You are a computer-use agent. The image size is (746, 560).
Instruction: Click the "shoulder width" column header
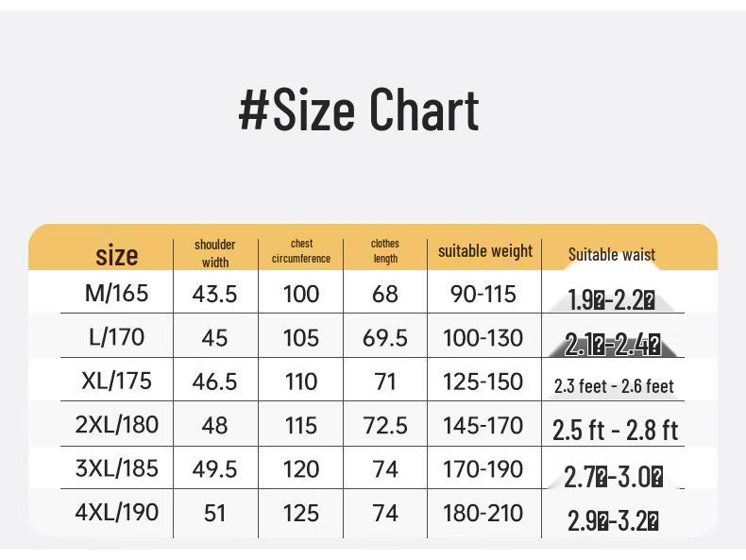[x=214, y=253]
